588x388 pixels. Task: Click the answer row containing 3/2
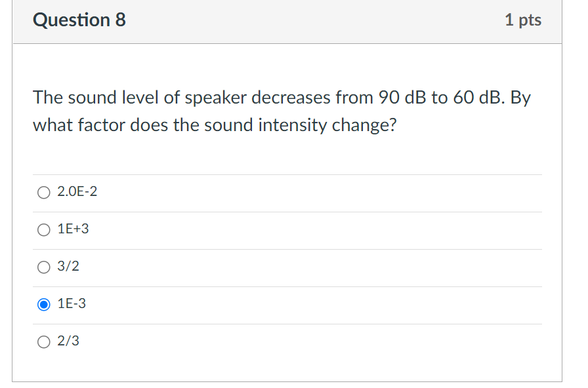click(289, 267)
